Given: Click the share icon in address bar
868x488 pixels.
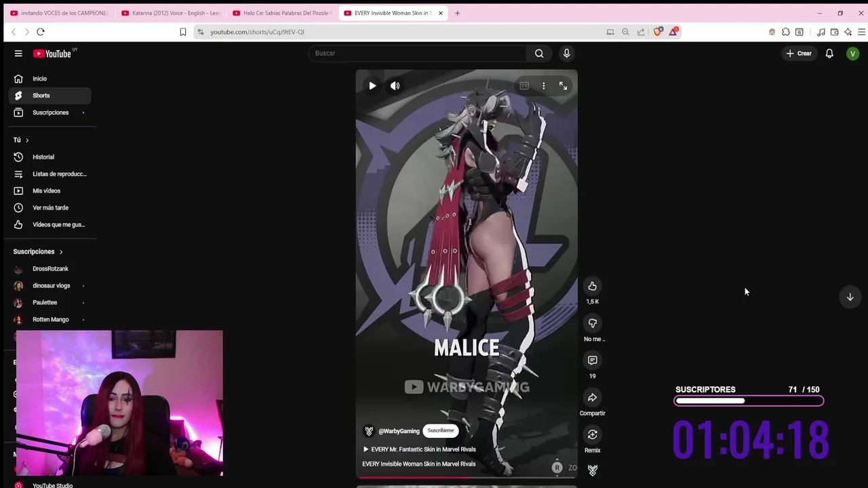Looking at the screenshot, I should [x=641, y=32].
